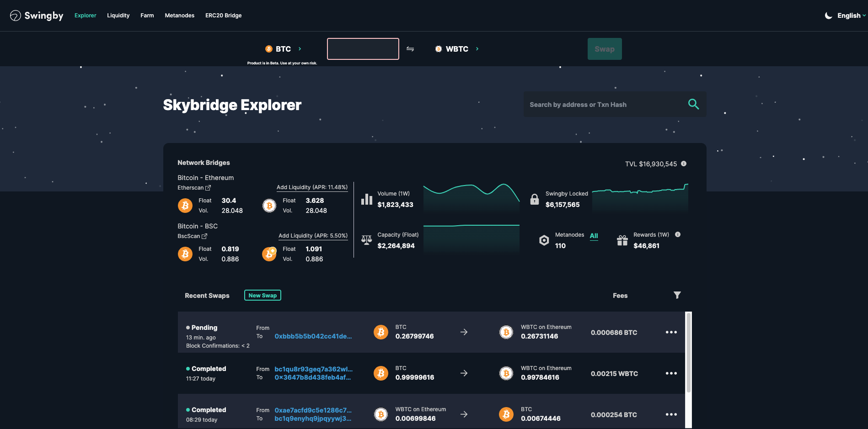Click the TVL info icon
Screen dimensions: 868x429
(684, 164)
